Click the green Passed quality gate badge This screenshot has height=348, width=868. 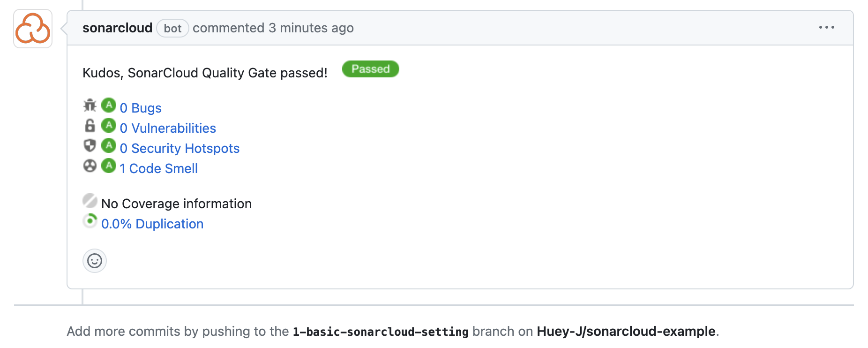(370, 69)
